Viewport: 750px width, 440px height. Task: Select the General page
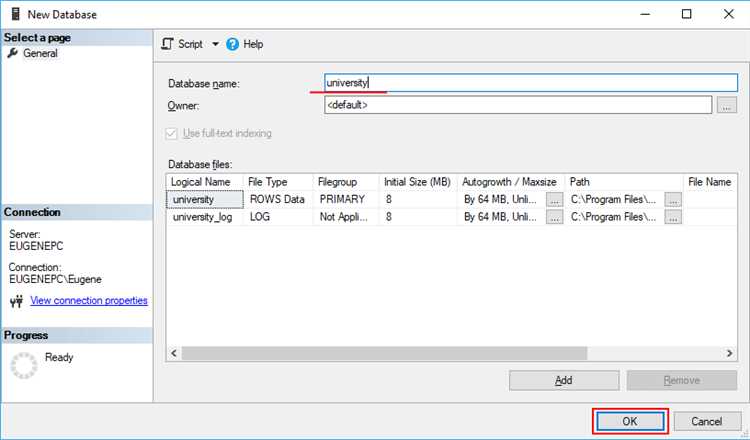40,53
